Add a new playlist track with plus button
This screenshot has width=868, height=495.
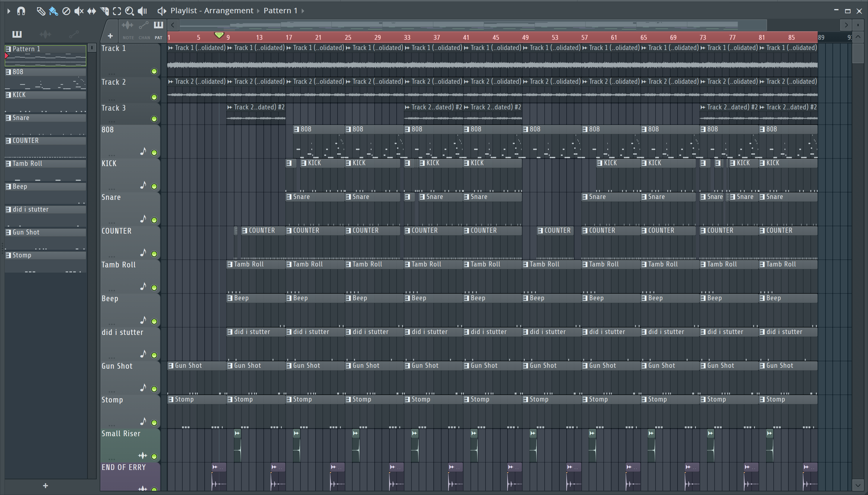click(x=110, y=36)
